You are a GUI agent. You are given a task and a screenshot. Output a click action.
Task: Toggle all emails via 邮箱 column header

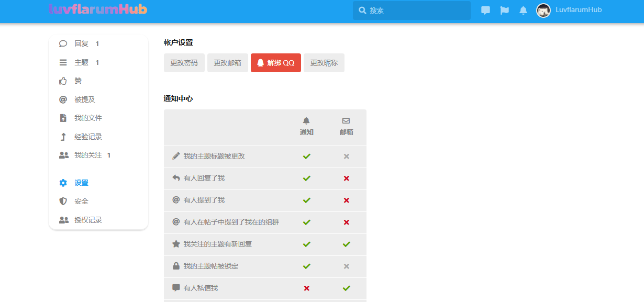tap(346, 127)
